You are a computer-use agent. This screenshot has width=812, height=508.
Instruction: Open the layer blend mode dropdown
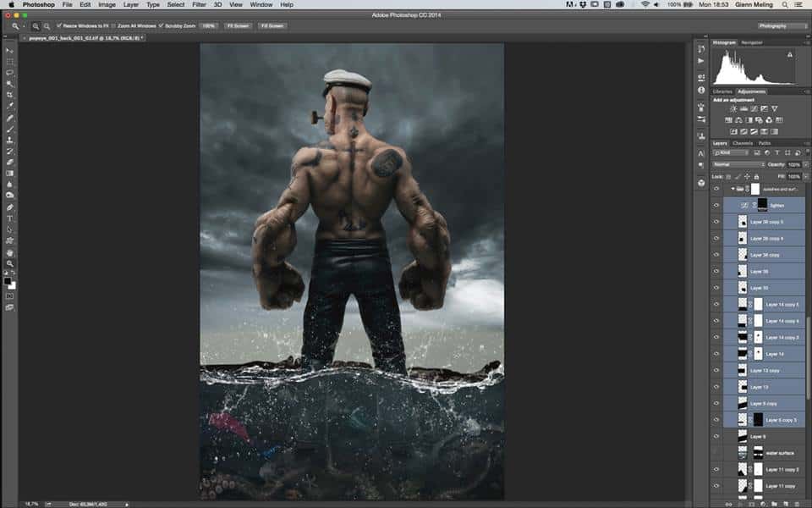pos(738,164)
